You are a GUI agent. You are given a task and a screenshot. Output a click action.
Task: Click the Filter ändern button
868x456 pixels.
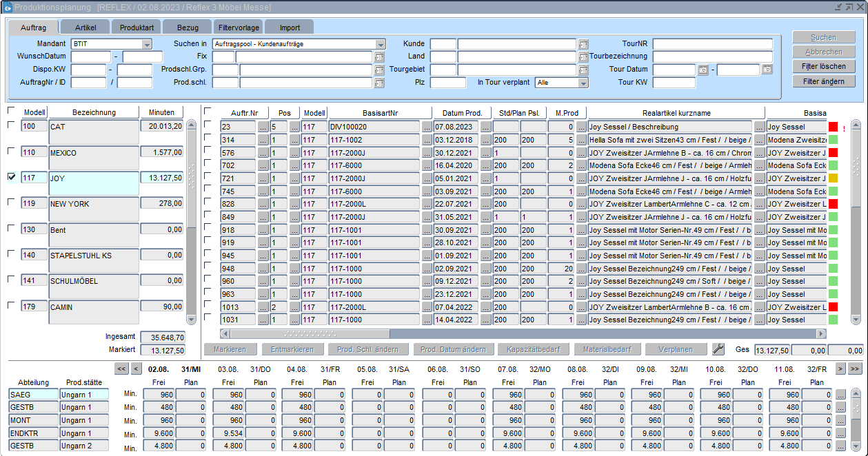click(x=823, y=81)
